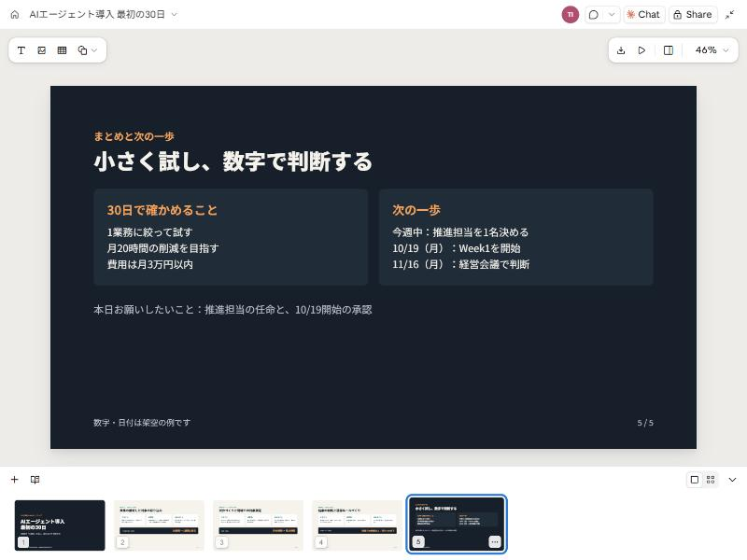Insert a table with the table tool

pyautogui.click(x=62, y=50)
